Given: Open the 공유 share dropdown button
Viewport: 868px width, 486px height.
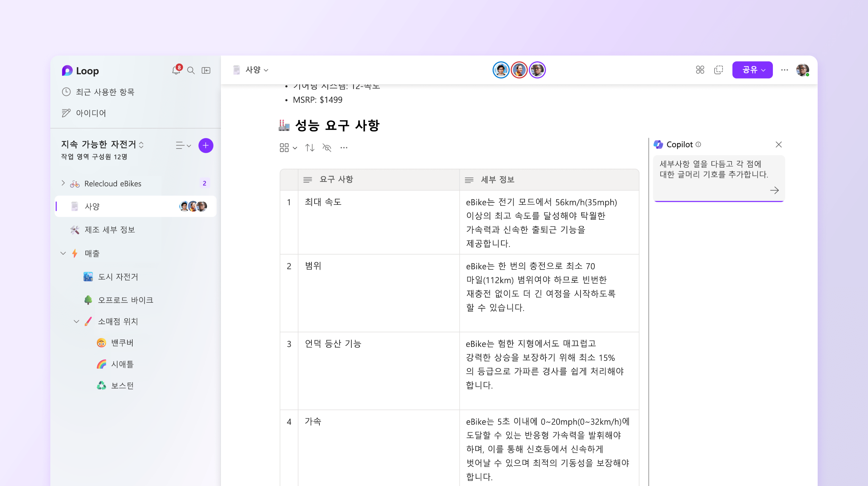Looking at the screenshot, I should click(x=752, y=70).
